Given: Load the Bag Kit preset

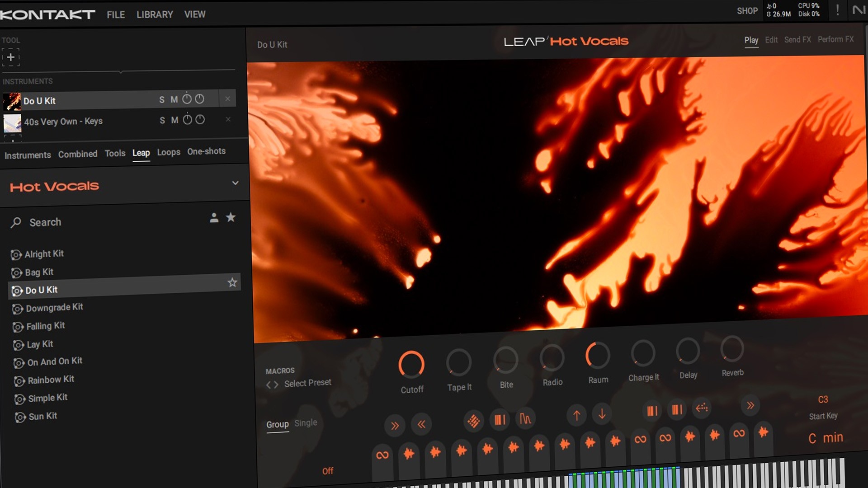Looking at the screenshot, I should 39,272.
